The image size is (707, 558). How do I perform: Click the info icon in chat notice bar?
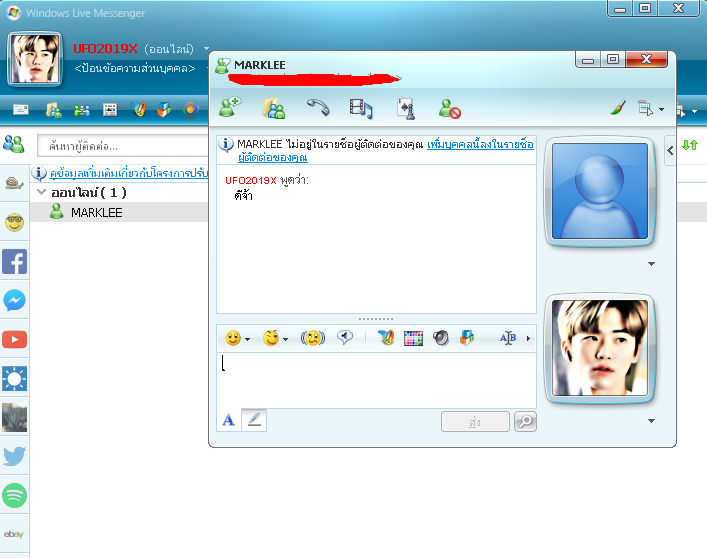(225, 145)
